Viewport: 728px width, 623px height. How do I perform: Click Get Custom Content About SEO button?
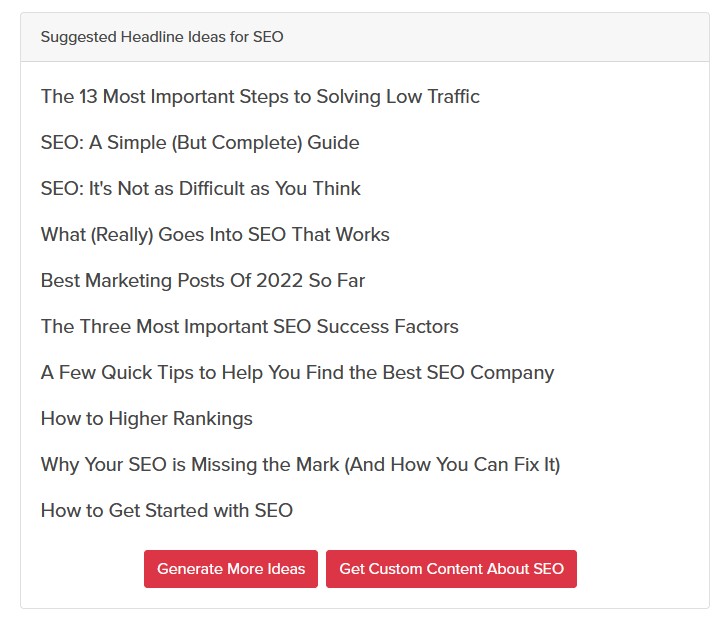pos(451,569)
